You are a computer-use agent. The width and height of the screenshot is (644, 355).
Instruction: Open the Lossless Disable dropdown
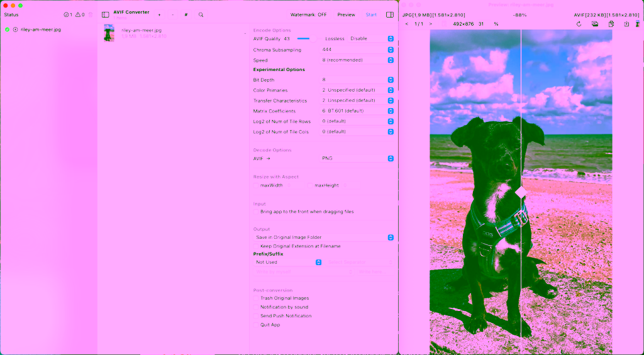click(x=371, y=38)
